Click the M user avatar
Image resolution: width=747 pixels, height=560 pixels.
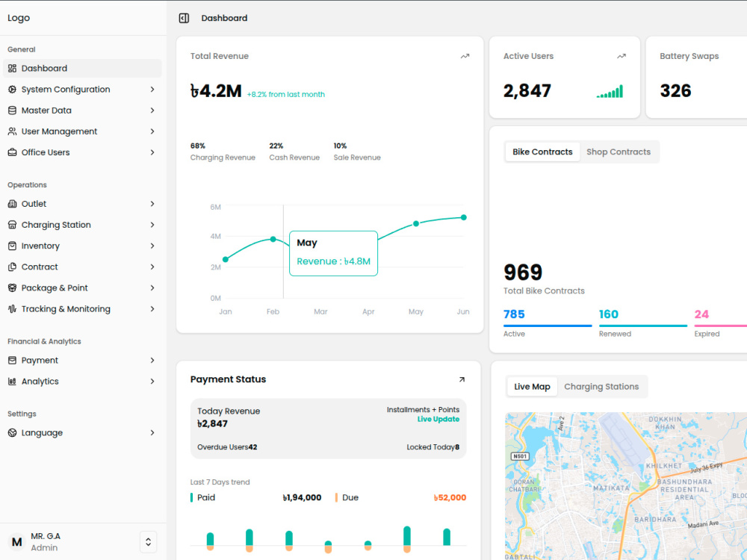(x=16, y=542)
